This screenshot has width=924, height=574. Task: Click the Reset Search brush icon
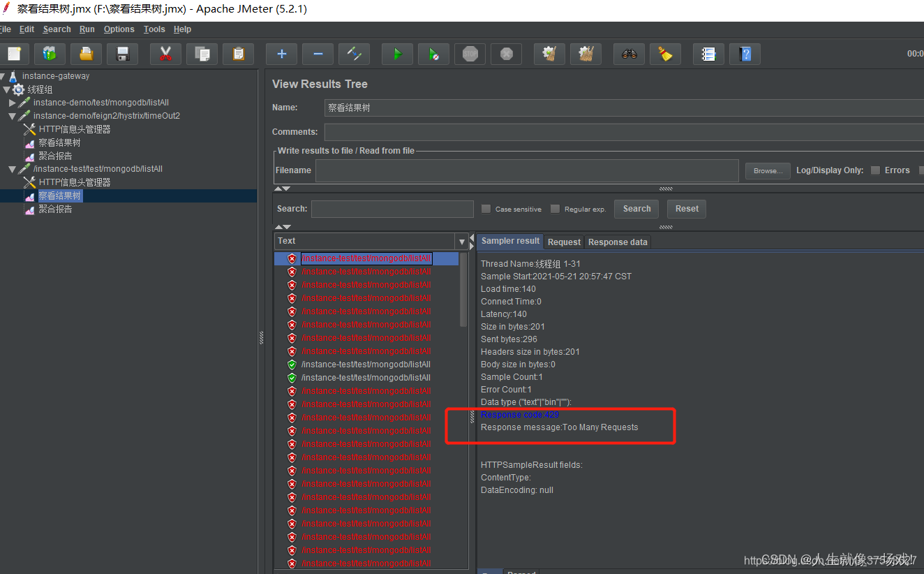click(x=665, y=54)
